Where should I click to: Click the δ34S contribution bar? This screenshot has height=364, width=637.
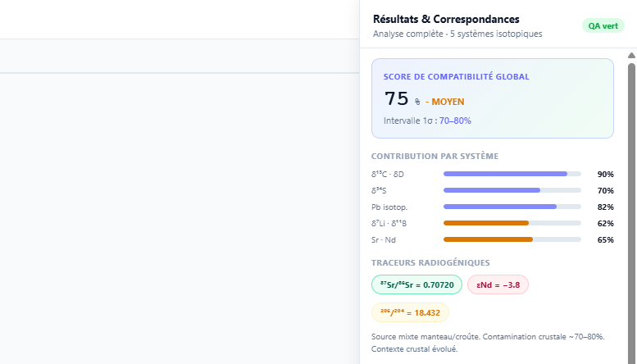pos(512,190)
